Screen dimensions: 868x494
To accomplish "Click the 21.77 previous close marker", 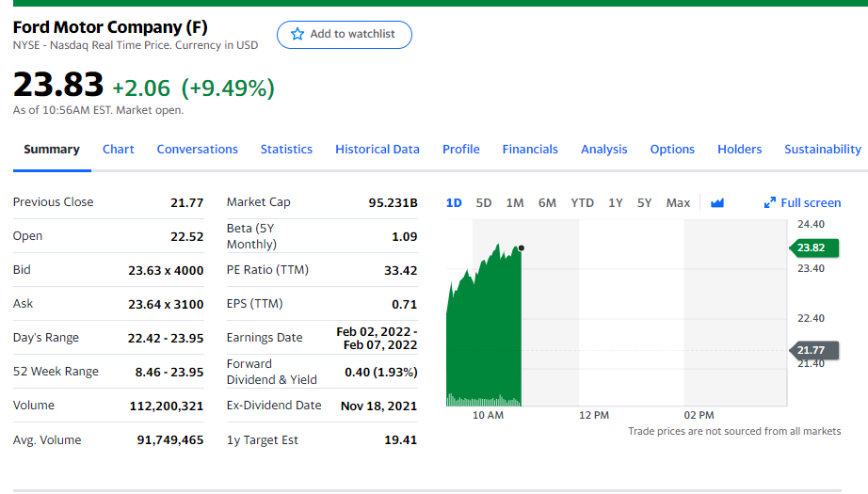I will coord(812,351).
